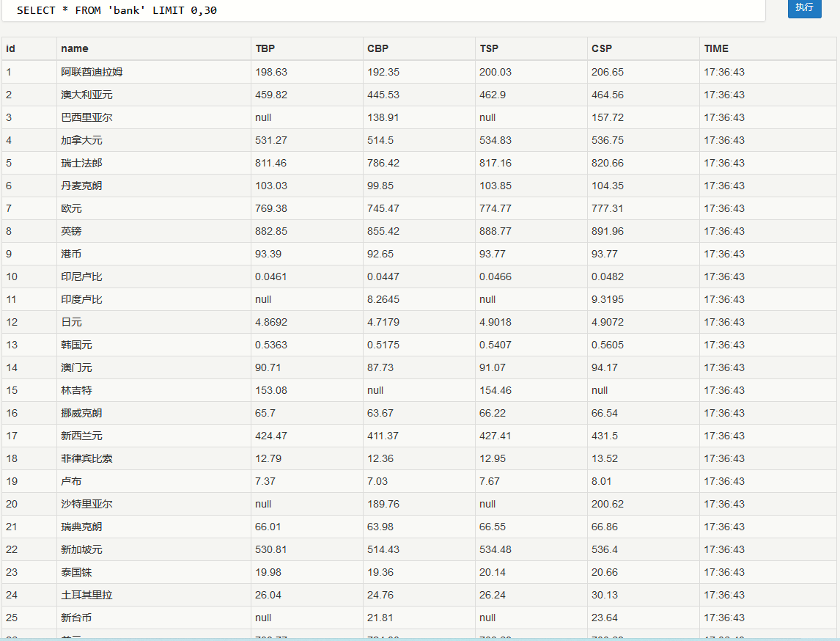Select the 澳大利亚元 name cell
The width and height of the screenshot is (840, 641).
click(x=86, y=95)
